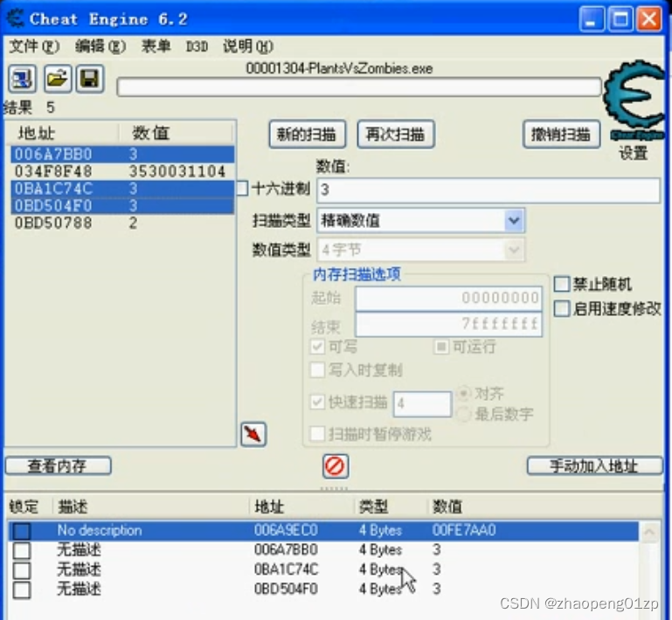Click the Cheat Engine title bar icon
This screenshot has width=672, height=620.
(x=16, y=19)
